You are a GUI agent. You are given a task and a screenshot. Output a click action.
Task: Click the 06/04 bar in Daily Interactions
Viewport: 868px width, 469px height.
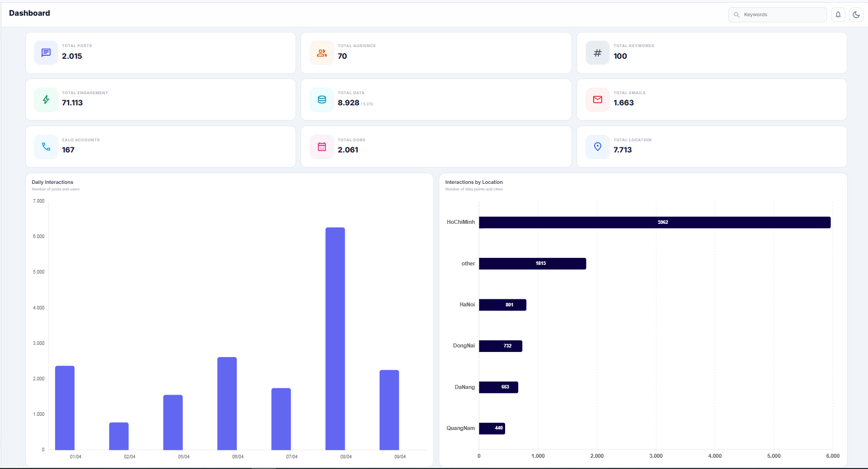[227, 404]
